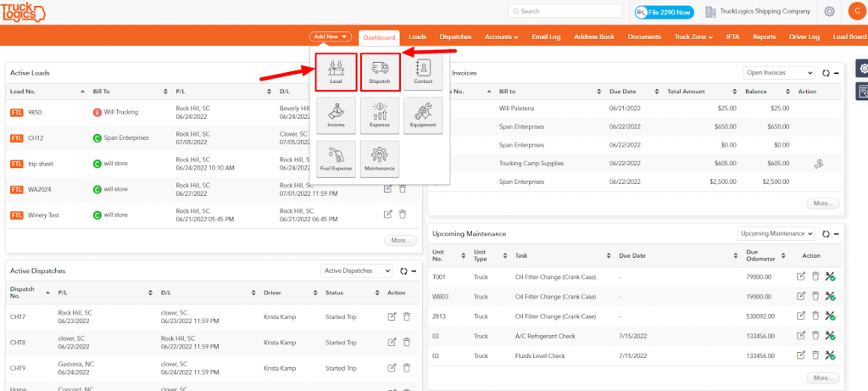Record payment for Trucking Camp Supplies invoice
Viewport: 868px width, 391px height.
[817, 164]
